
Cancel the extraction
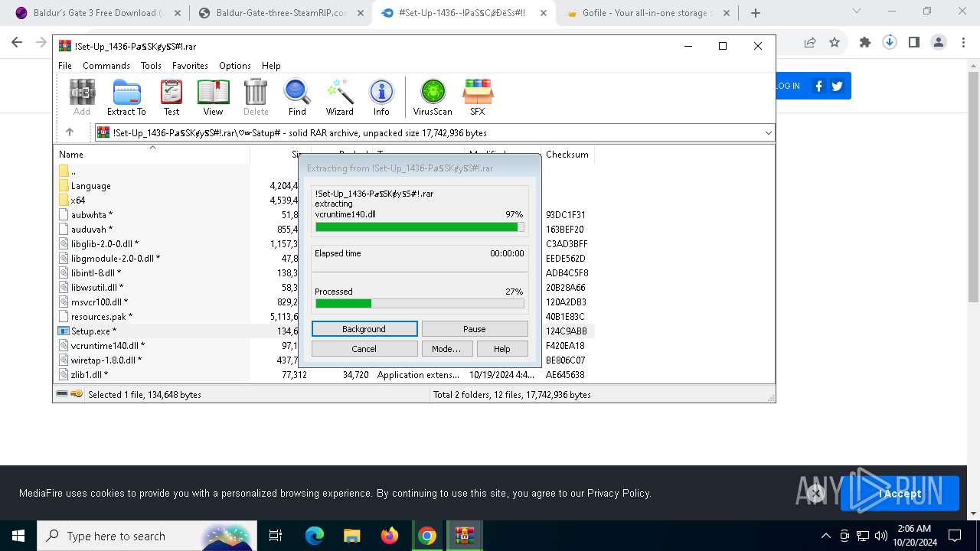tap(364, 349)
